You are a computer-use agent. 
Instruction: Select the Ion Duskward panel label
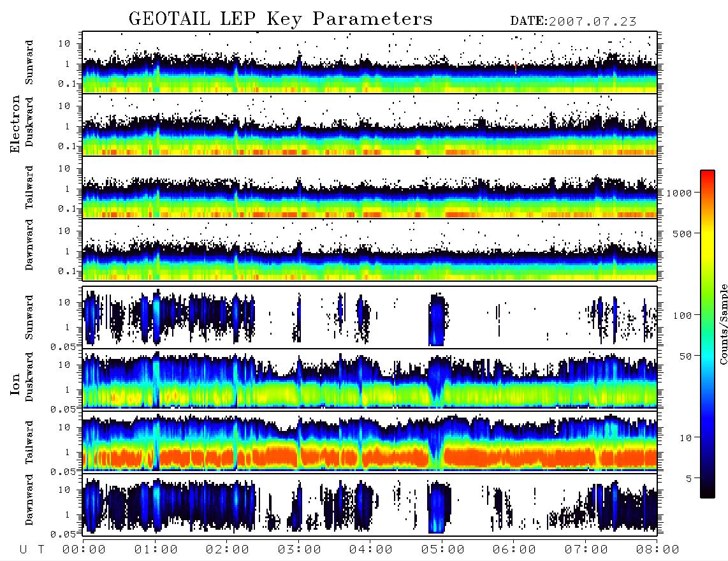(29, 377)
